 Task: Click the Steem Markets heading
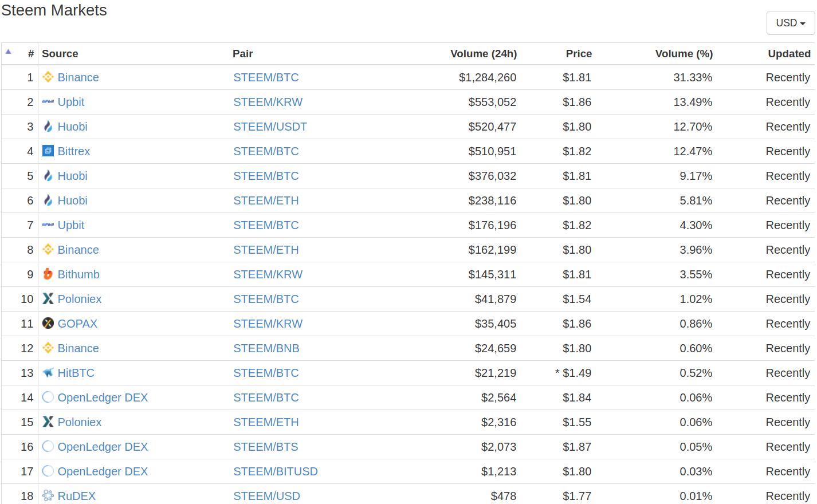coord(54,10)
